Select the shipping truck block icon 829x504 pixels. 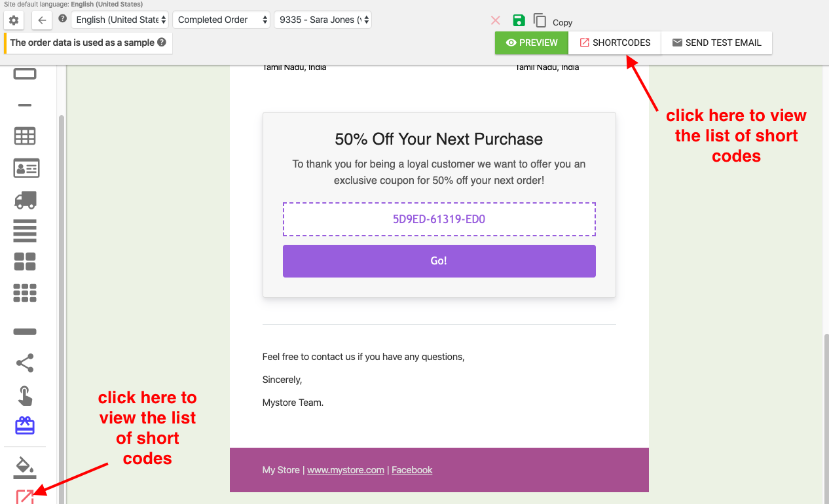coord(25,200)
